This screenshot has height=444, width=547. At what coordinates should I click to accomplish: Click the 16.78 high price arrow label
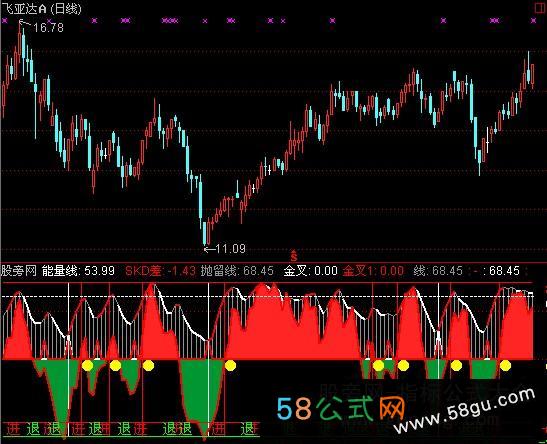click(x=42, y=27)
